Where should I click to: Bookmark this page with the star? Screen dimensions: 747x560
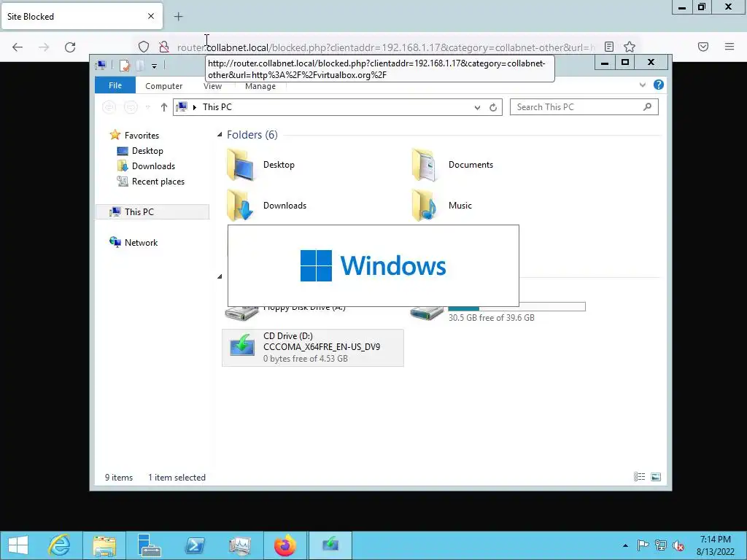pos(630,47)
